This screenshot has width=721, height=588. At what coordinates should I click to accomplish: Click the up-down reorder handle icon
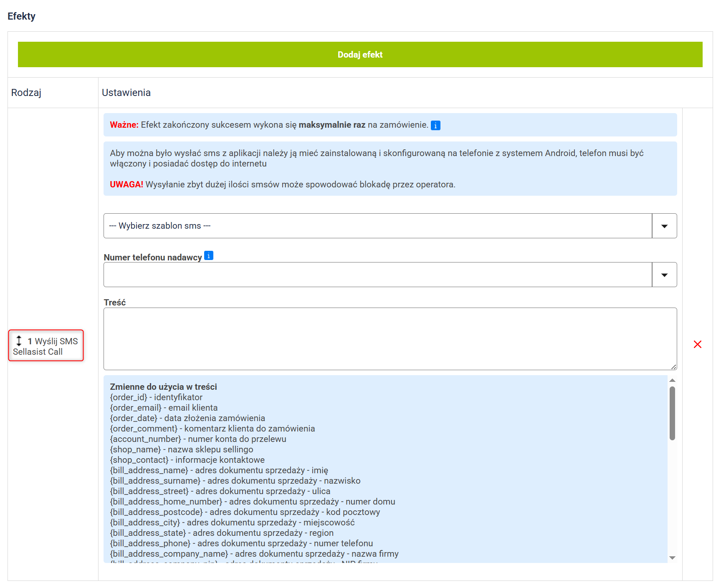(19, 341)
